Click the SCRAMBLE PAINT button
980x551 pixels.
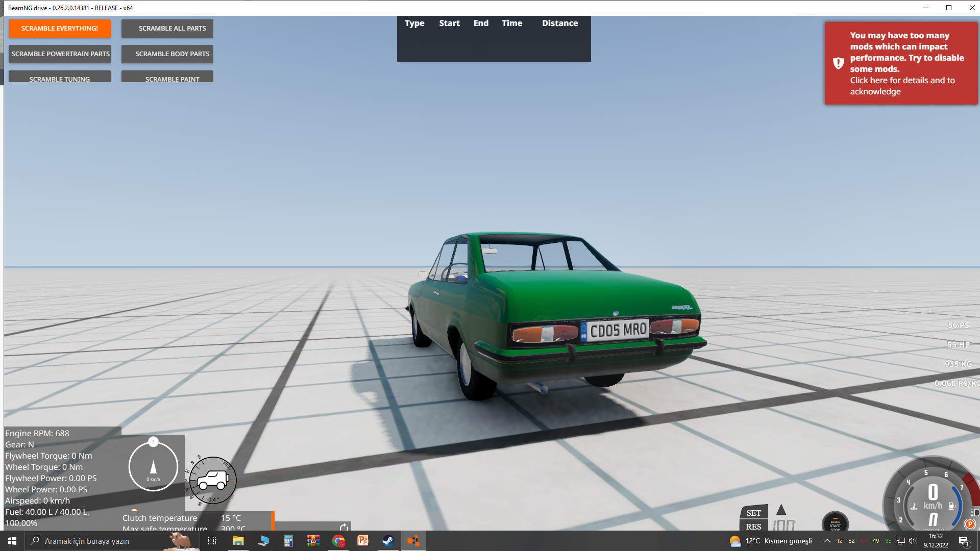167,78
